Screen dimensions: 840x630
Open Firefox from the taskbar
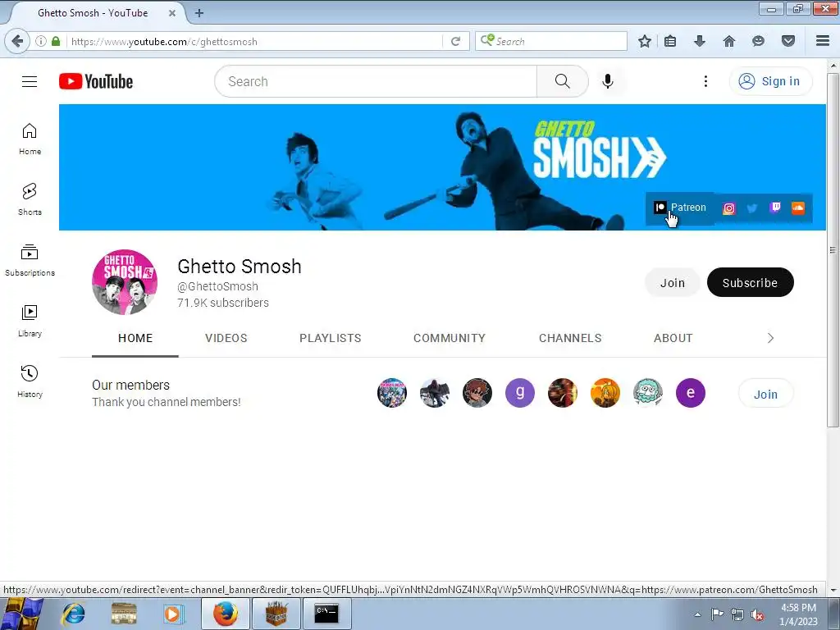click(226, 614)
